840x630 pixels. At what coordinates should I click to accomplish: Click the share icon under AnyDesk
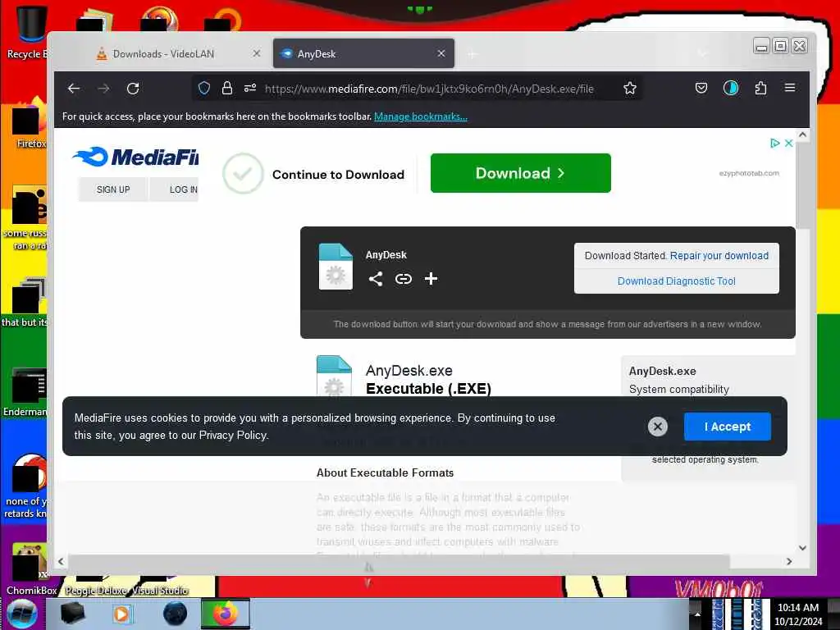click(376, 279)
